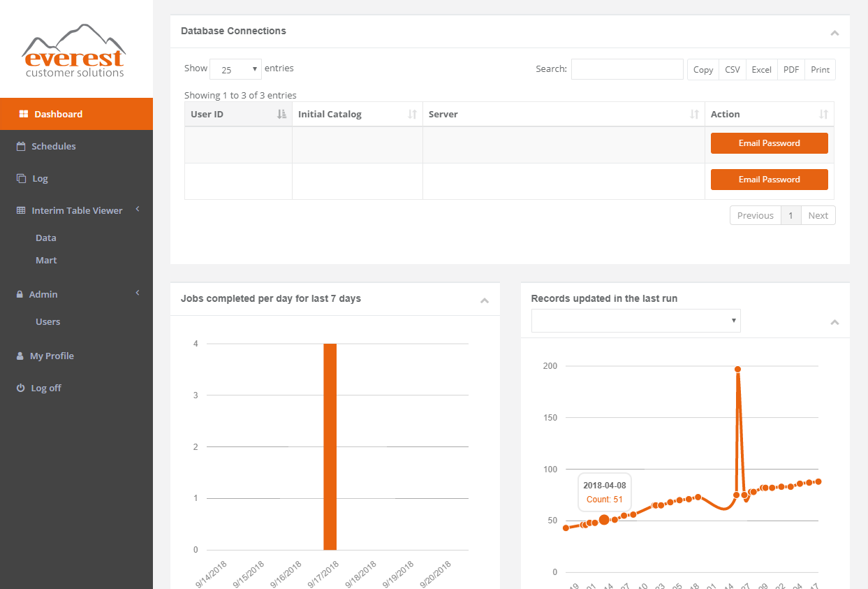
Task: Click the Search input field
Action: (x=627, y=69)
